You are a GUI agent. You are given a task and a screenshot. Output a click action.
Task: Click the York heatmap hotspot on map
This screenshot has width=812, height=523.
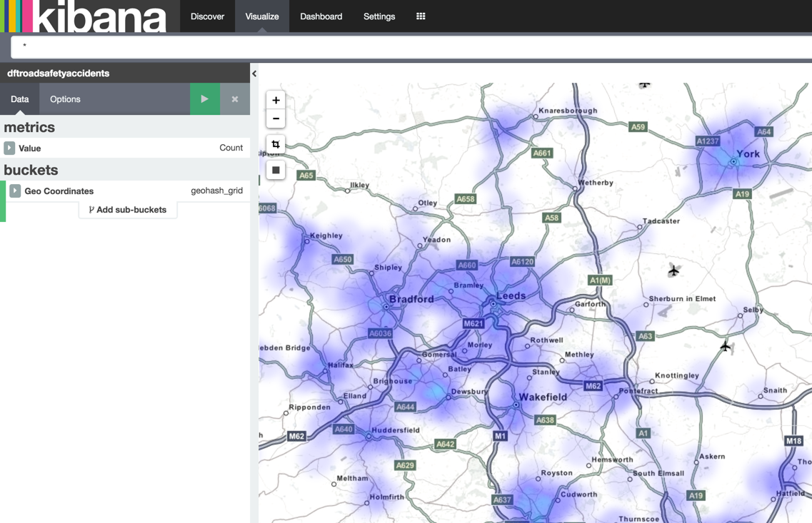pos(733,162)
